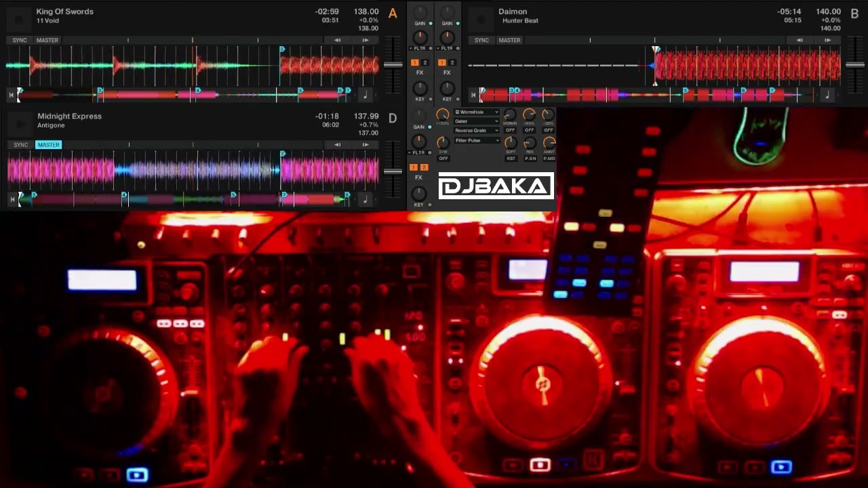Click tempo bend backward arrow on Deck D
The width and height of the screenshot is (868, 488).
pyautogui.click(x=337, y=144)
